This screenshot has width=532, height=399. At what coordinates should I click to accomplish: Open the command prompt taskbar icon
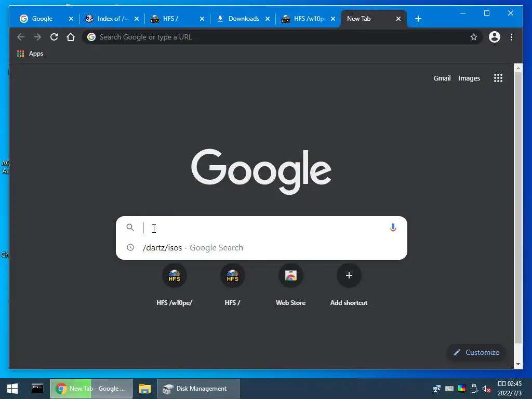(x=37, y=389)
